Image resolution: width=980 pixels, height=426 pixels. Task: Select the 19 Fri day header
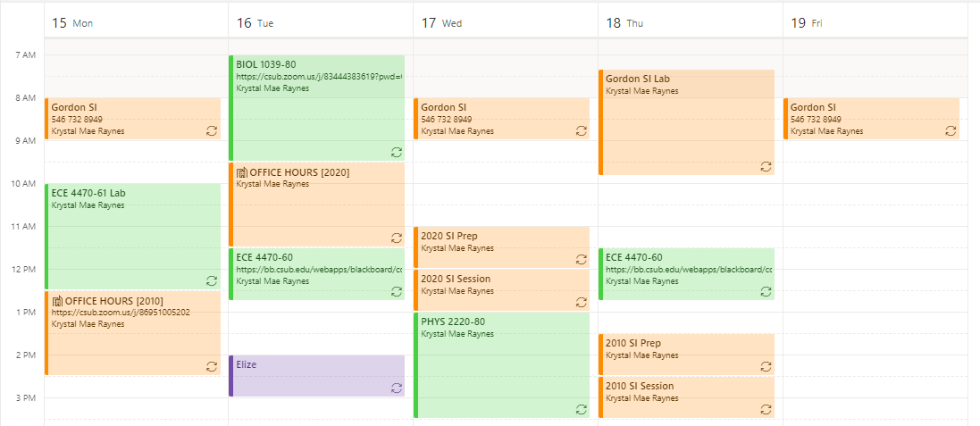coord(807,23)
